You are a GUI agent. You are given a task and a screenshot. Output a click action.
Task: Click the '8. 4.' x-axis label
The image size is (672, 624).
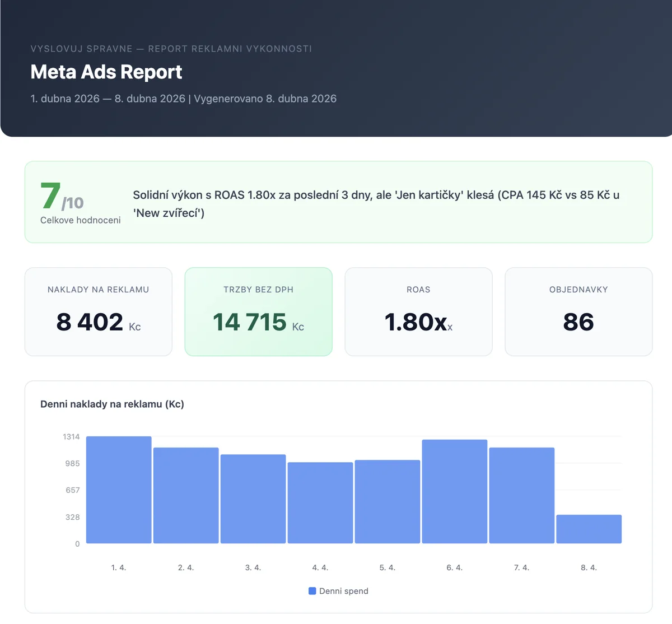pyautogui.click(x=589, y=567)
